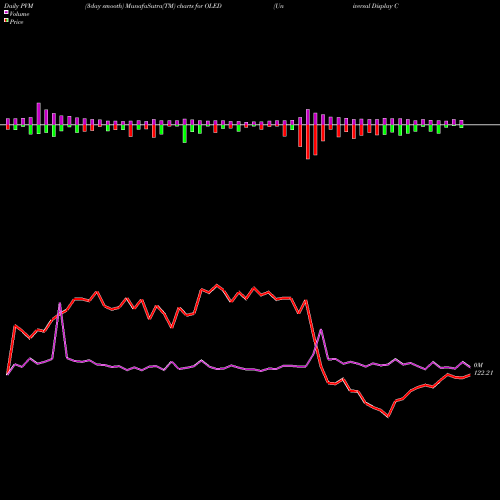Click the magenta volume line's highest spike on the left
This screenshot has width=500, height=500.
[x=60, y=303]
